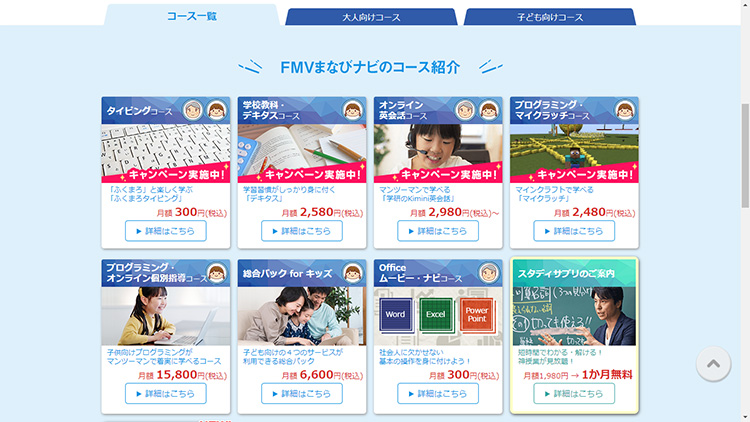Click 詳細はこちら for スタディサプリのご案内
This screenshot has height=422, width=750.
[x=574, y=394]
